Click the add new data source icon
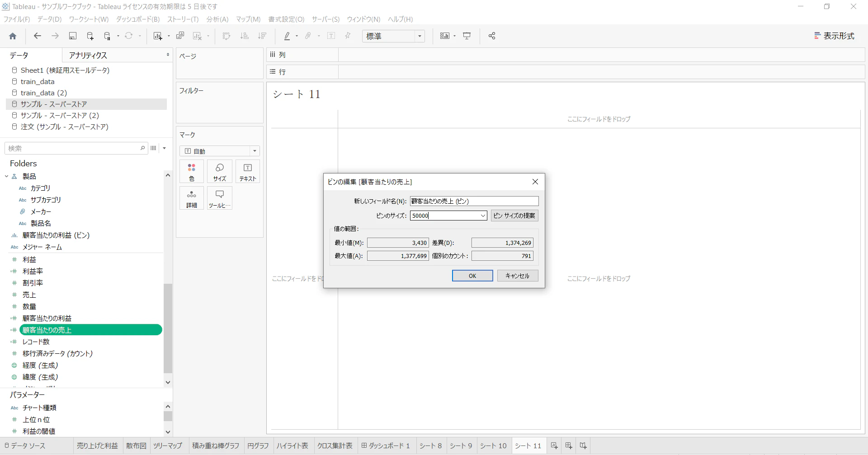The width and height of the screenshot is (868, 455). click(x=90, y=36)
